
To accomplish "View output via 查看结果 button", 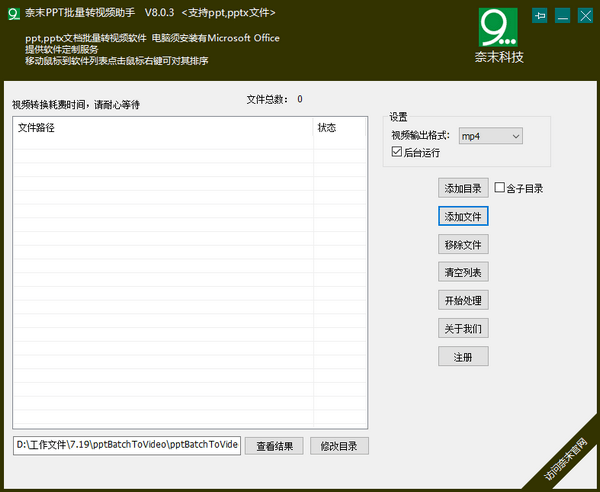I will coord(274,446).
